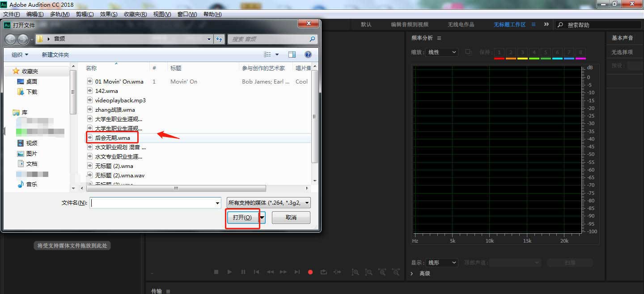Open the address bar history dropdown arrow

[209, 39]
